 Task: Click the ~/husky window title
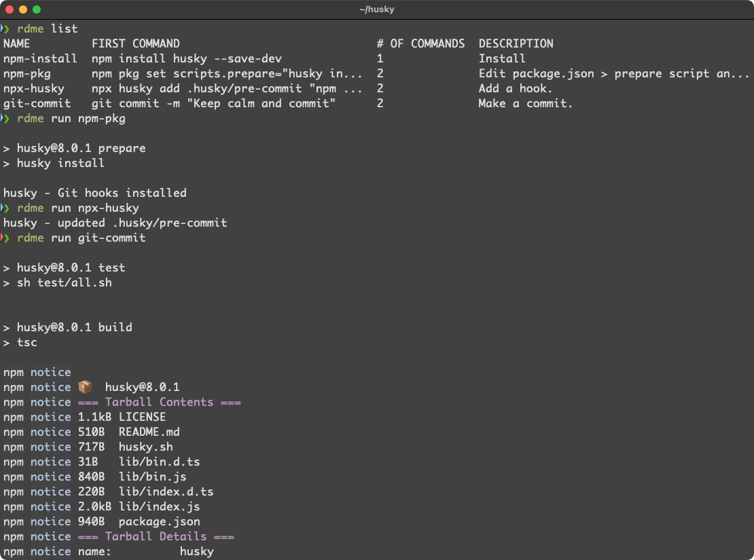point(376,10)
